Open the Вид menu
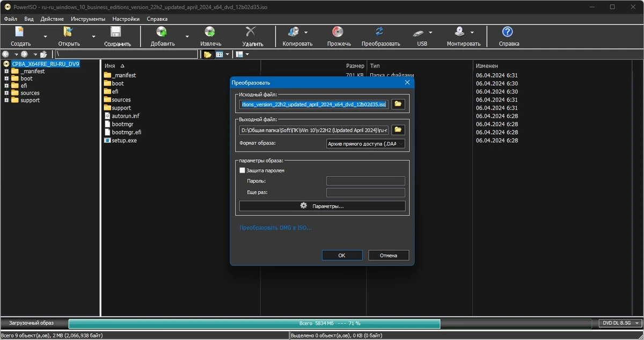This screenshot has height=340, width=644. pyautogui.click(x=29, y=19)
